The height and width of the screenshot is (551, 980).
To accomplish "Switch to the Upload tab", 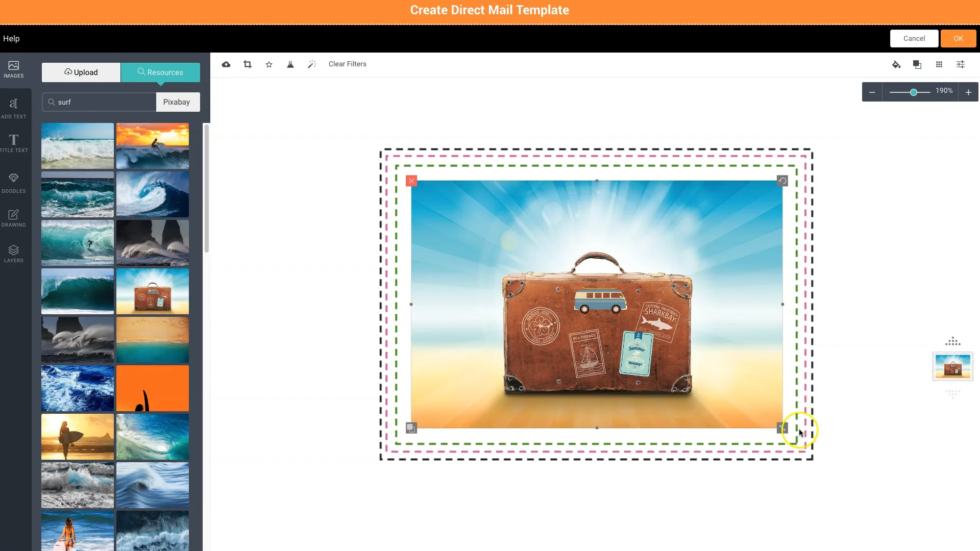I will 81,72.
